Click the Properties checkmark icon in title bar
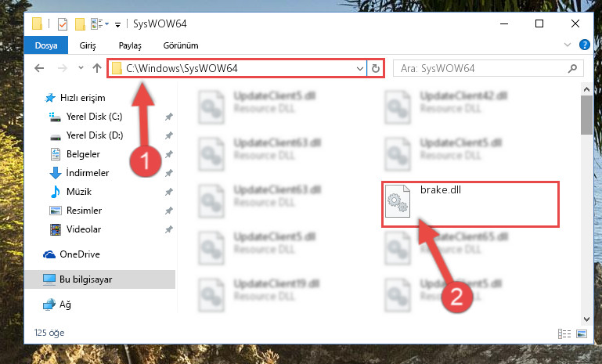This screenshot has width=602, height=364. [62, 24]
